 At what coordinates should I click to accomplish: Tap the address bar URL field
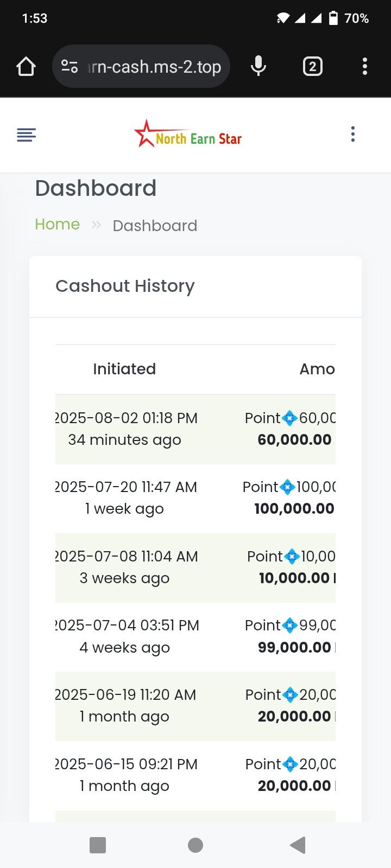tap(155, 67)
